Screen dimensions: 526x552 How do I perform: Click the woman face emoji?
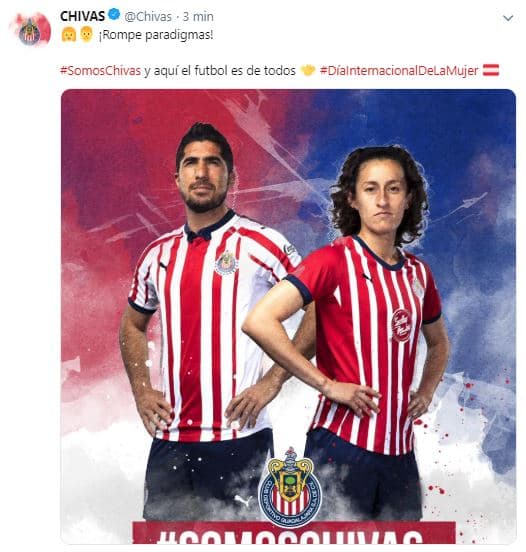click(69, 35)
